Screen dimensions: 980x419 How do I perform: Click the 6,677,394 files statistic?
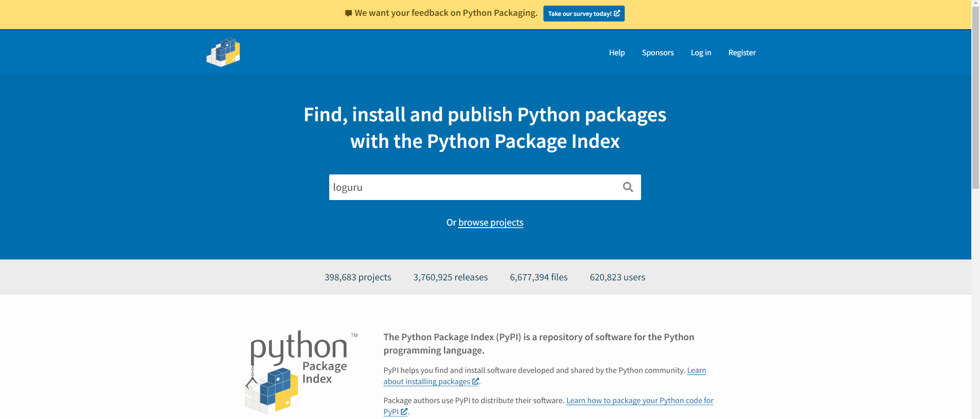pyautogui.click(x=539, y=277)
